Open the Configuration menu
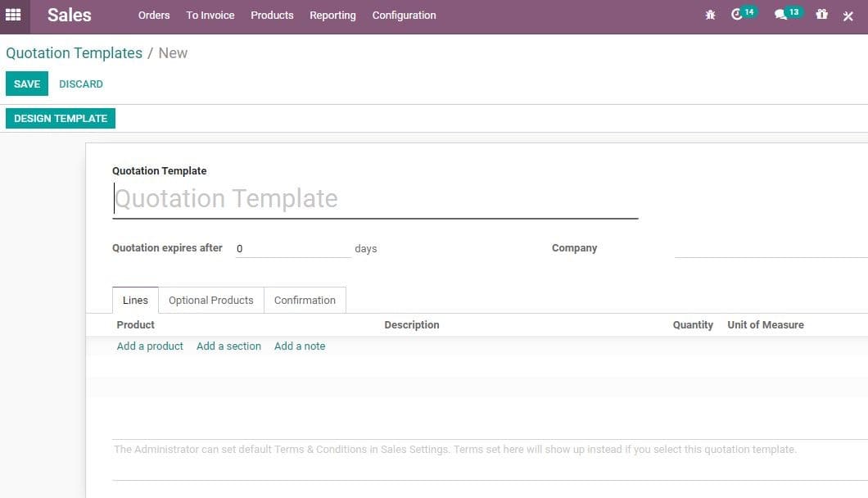 tap(404, 15)
